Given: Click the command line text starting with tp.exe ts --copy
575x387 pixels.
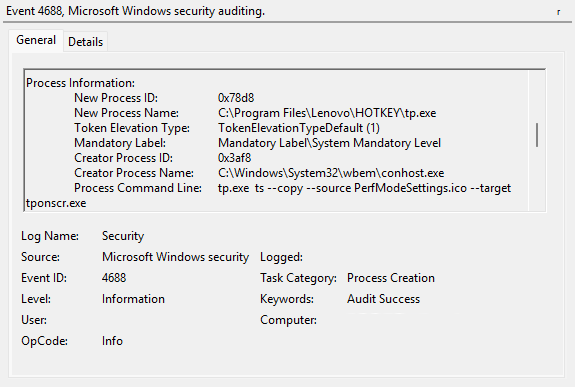Looking at the screenshot, I should 365,188.
